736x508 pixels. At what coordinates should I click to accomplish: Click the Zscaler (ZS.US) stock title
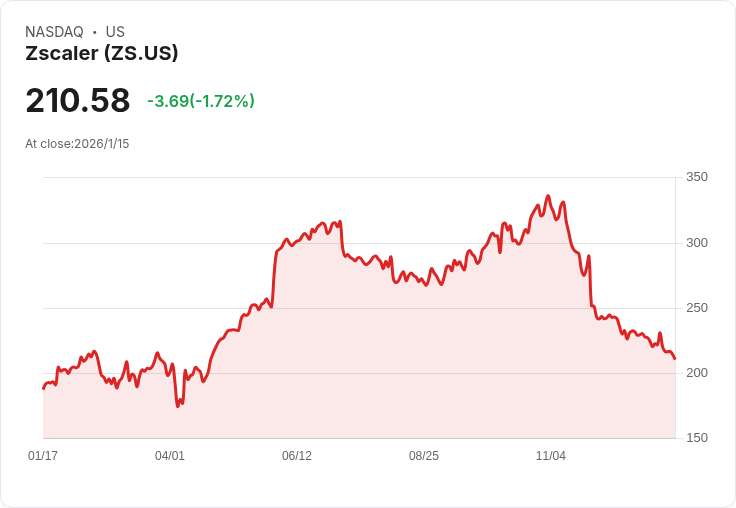point(102,54)
